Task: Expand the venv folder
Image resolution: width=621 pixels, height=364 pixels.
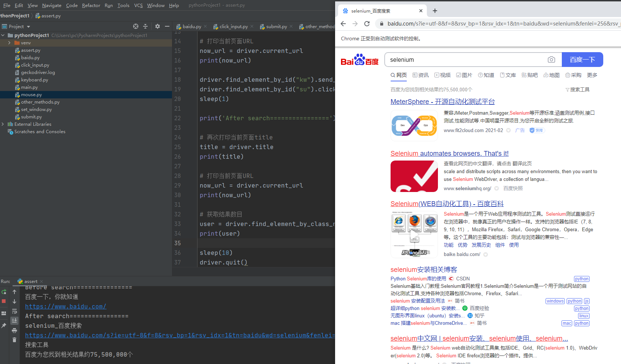Action: click(x=9, y=43)
